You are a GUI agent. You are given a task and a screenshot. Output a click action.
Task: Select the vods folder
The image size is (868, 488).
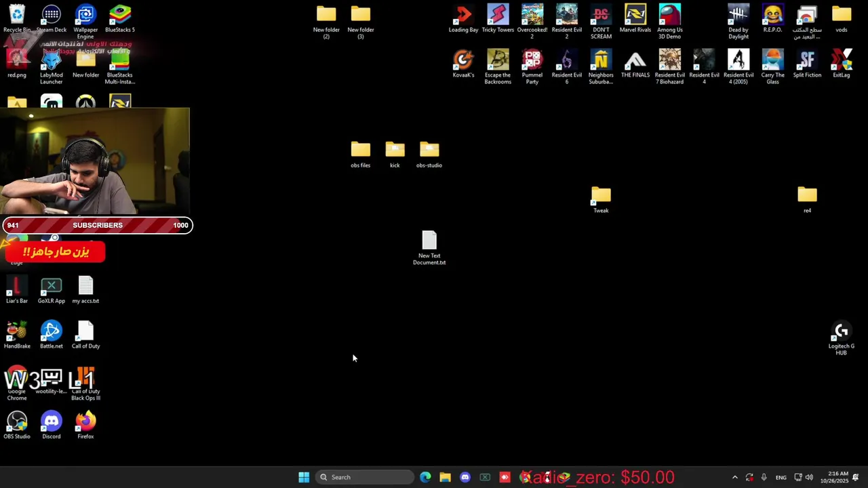(x=842, y=18)
